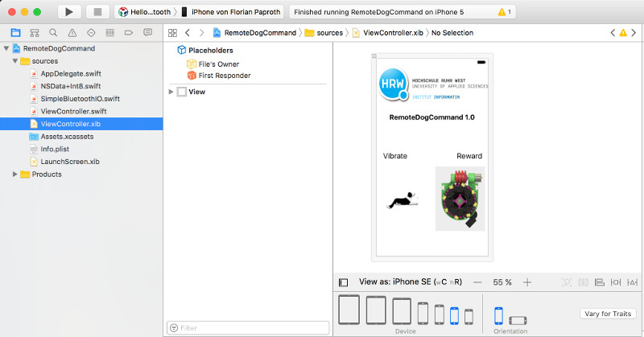Open the Debug navigator icon
644x337 pixels.
pyautogui.click(x=110, y=33)
